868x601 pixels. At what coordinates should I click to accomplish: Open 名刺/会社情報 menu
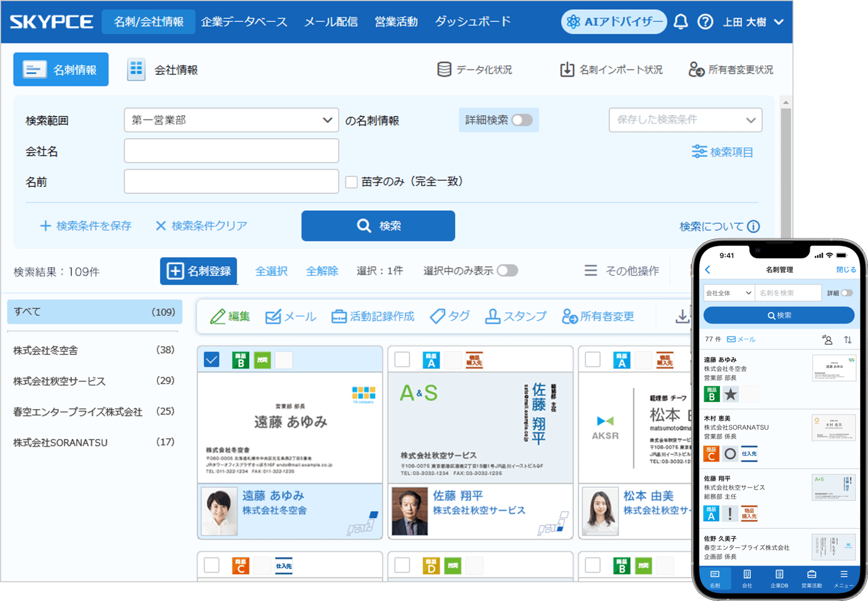[x=149, y=22]
